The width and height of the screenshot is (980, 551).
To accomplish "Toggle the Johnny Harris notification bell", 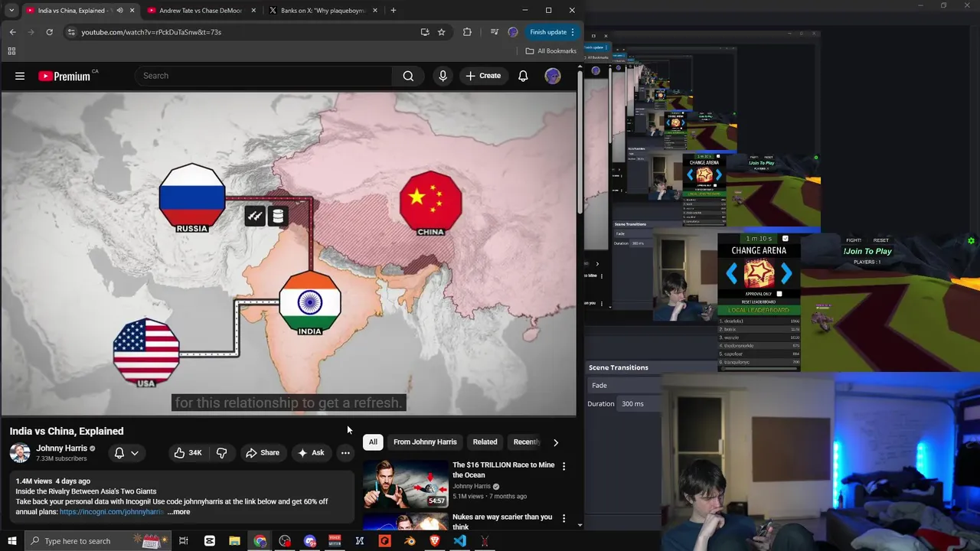I will tap(119, 453).
